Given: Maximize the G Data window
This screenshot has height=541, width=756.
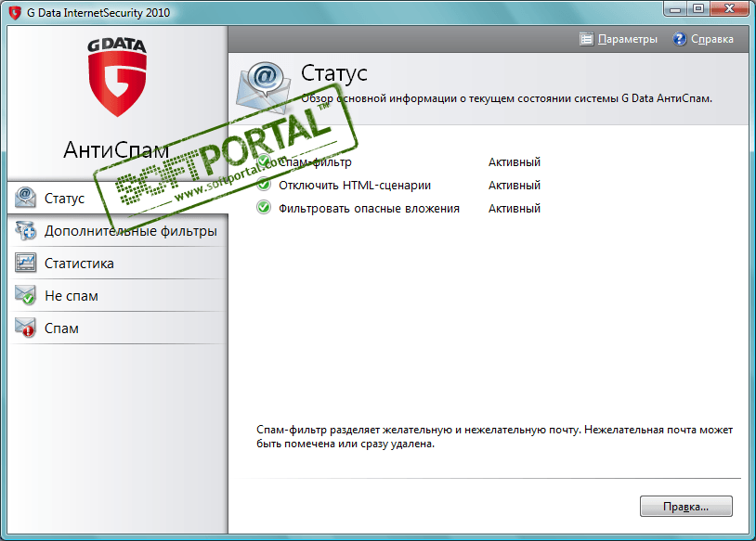Looking at the screenshot, I should click(698, 8).
